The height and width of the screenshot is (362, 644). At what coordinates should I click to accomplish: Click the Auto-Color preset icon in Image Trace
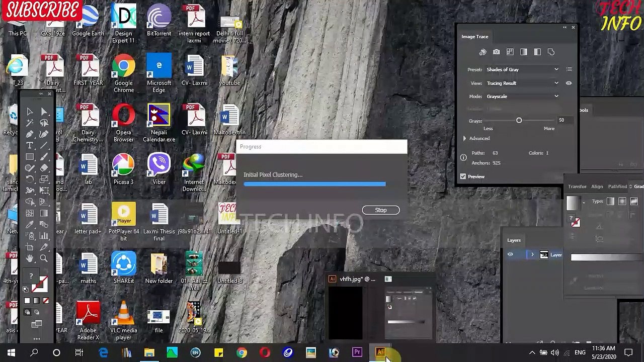pos(483,52)
